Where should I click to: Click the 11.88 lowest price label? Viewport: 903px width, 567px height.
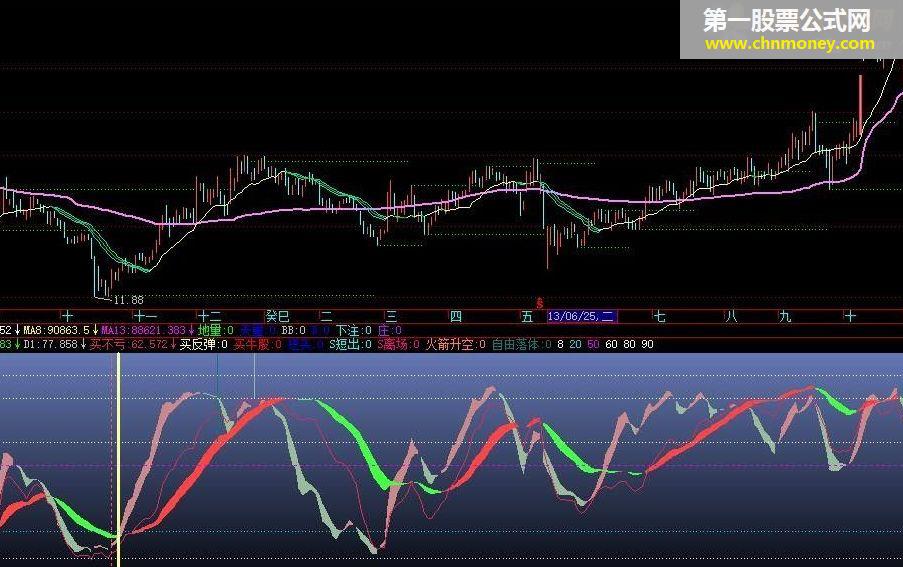click(128, 300)
